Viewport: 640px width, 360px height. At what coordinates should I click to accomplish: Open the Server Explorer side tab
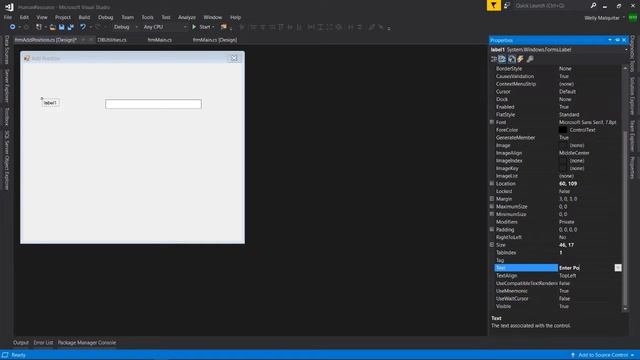(7, 86)
